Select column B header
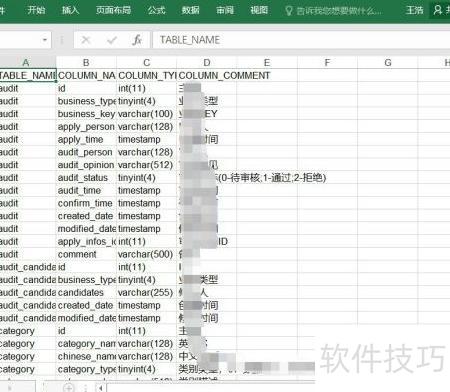The height and width of the screenshot is (392, 450). [x=86, y=62]
